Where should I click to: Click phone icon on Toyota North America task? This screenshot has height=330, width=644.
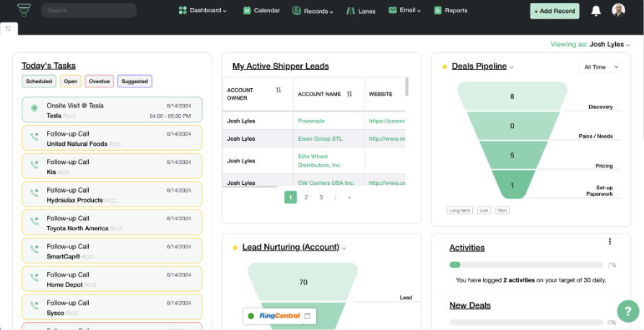[x=35, y=221]
